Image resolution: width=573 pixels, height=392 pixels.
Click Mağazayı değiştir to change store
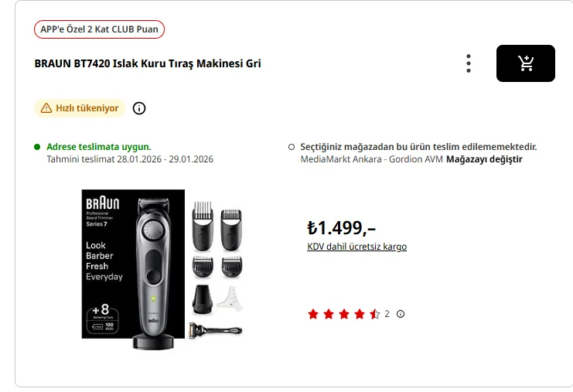(x=484, y=159)
